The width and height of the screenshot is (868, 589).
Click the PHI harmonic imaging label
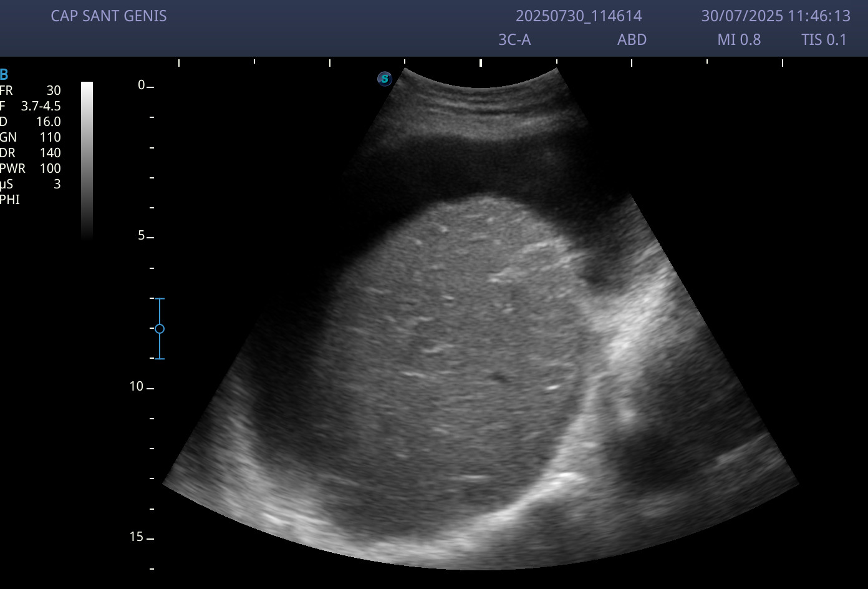pyautogui.click(x=10, y=200)
